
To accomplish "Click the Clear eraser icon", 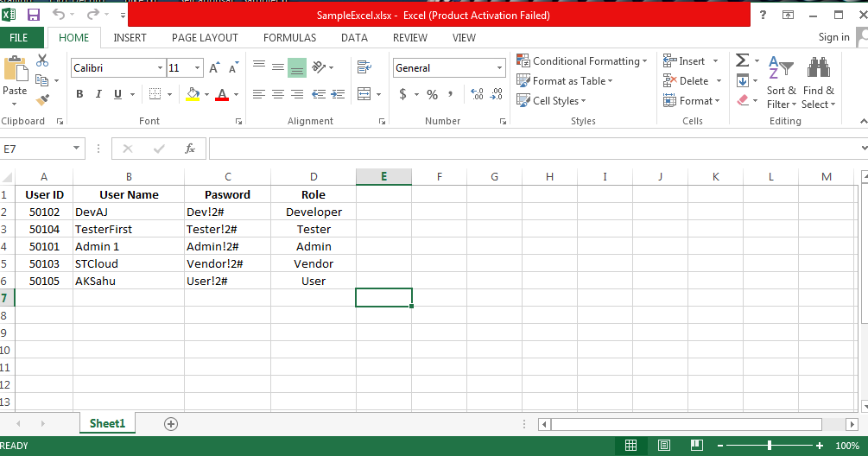I will (743, 100).
